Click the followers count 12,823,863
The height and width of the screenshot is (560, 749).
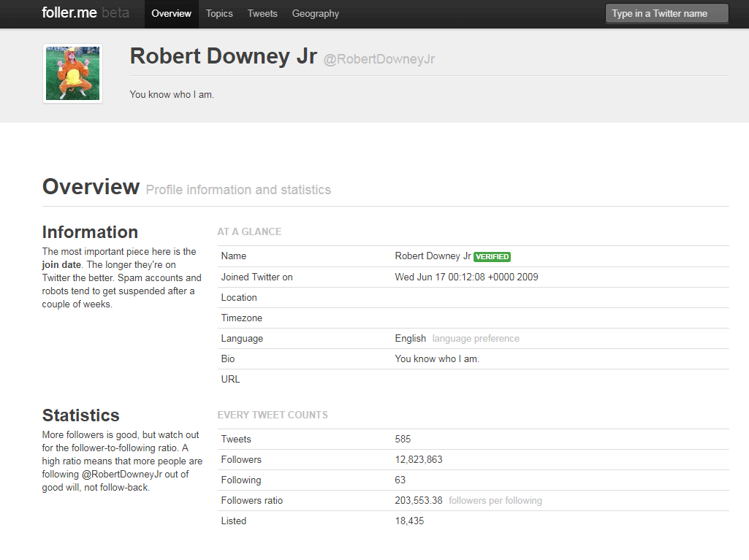(419, 460)
